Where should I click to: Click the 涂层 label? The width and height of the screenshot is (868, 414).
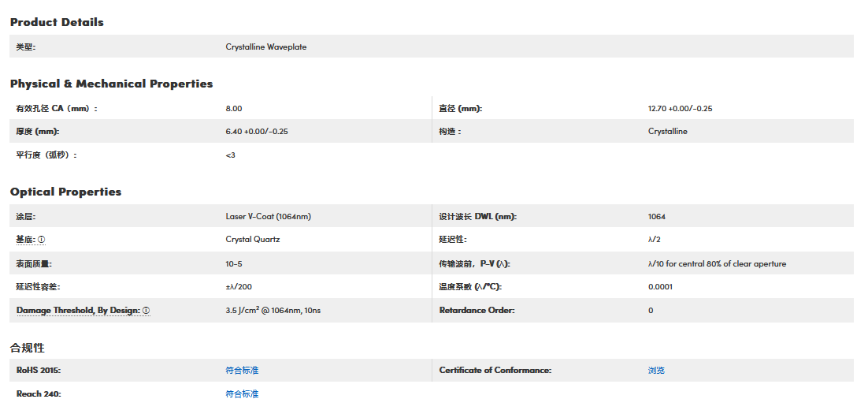pyautogui.click(x=26, y=217)
